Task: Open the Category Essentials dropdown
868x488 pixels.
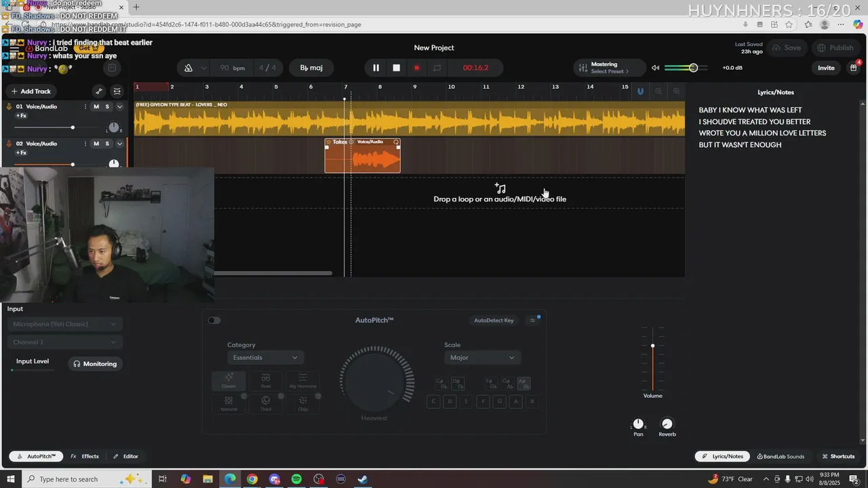Action: tap(265, 357)
